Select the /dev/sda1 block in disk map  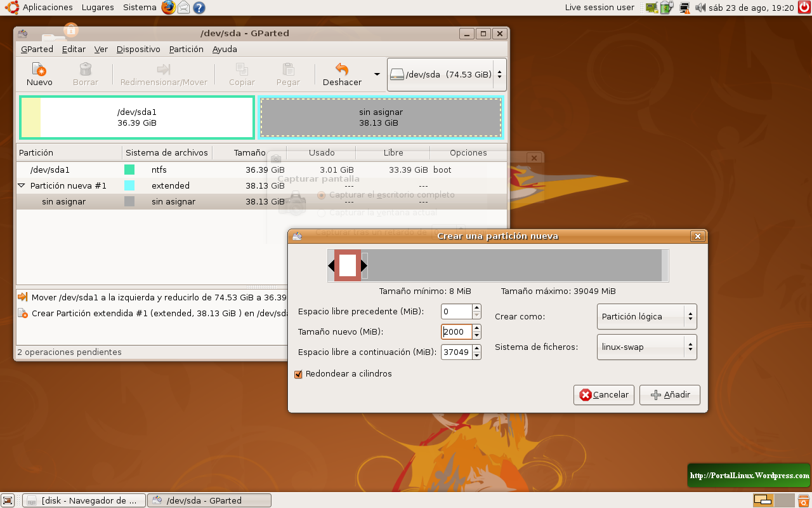tap(137, 117)
